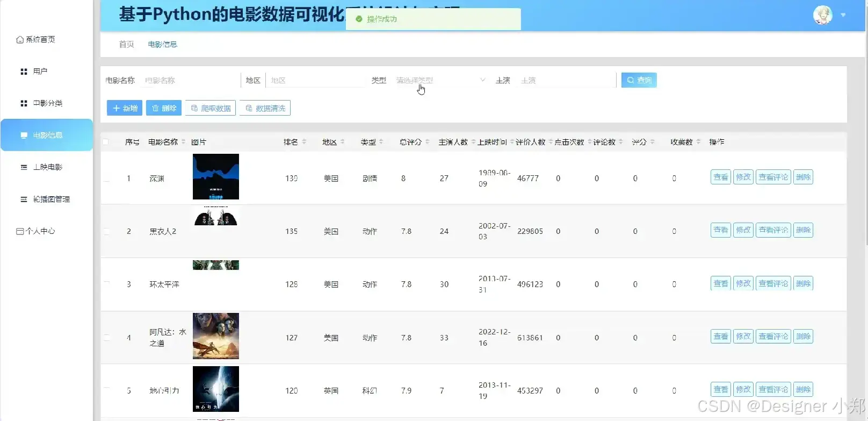Click the grid icon beside 用户

click(x=24, y=71)
